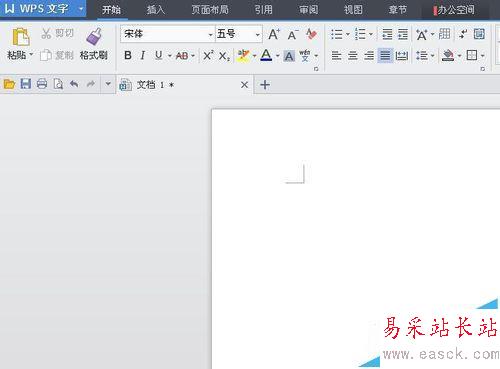Click the Chinese layout (A with arrows) icon
Screen dimensions: 500x369
point(421,34)
